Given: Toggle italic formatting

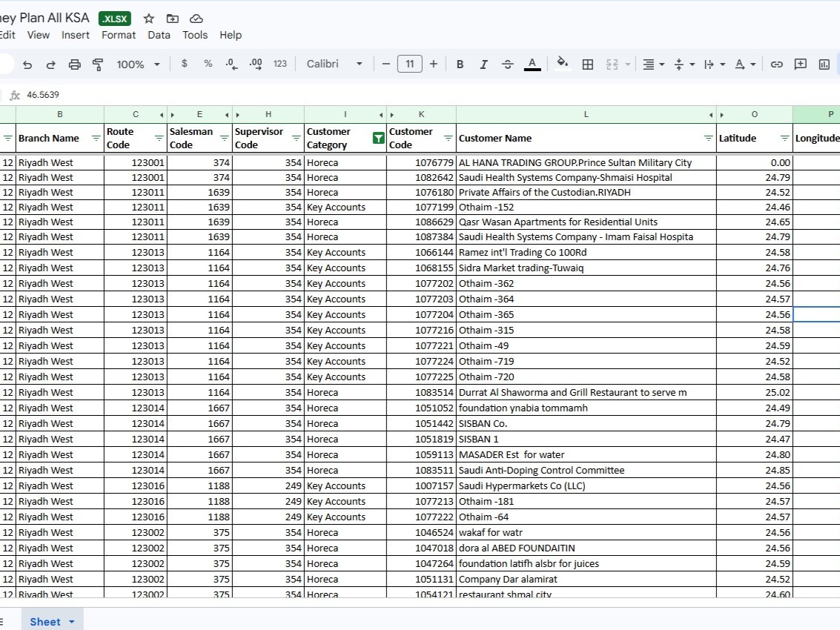Looking at the screenshot, I should [483, 64].
